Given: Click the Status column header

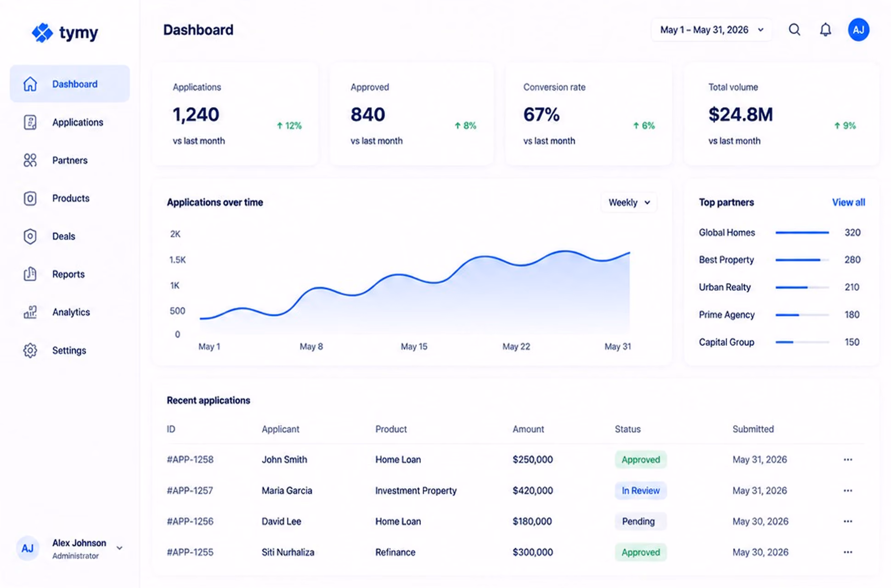Looking at the screenshot, I should click(x=627, y=429).
